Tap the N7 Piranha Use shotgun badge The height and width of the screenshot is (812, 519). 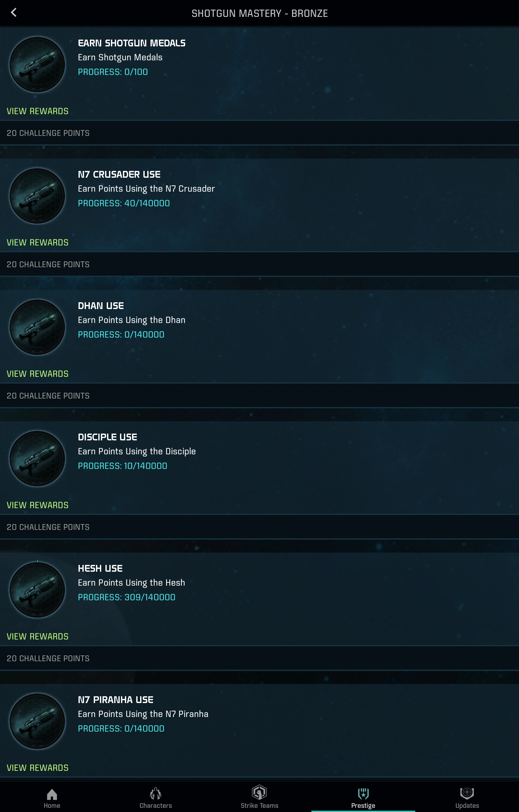tap(37, 721)
